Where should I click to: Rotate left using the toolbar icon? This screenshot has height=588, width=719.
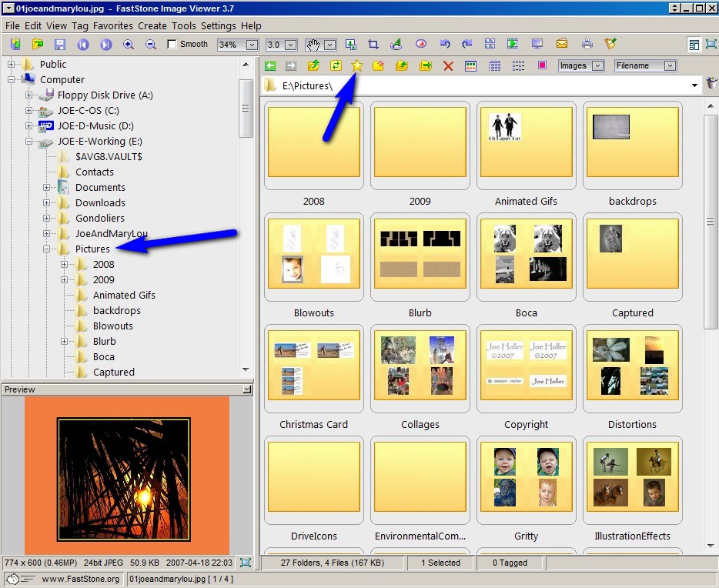(x=444, y=44)
